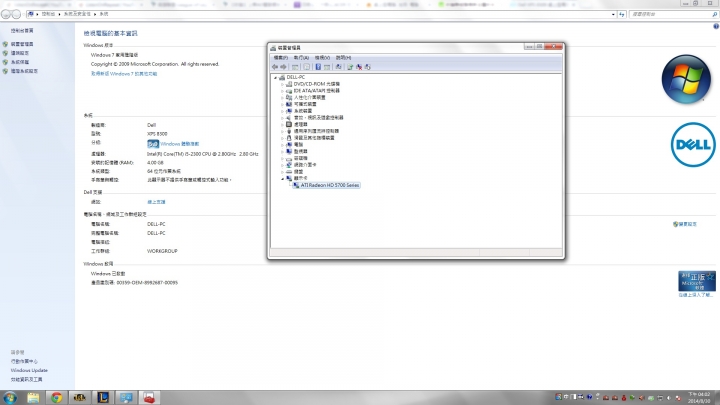720x405 pixels.
Task: Select the USB controllers tree row
Action: point(312,131)
